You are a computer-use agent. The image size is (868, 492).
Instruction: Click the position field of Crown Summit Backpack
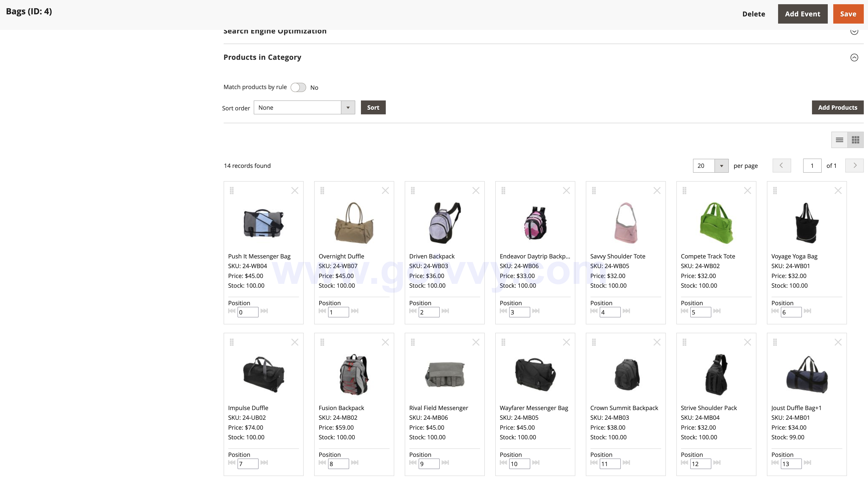(610, 463)
